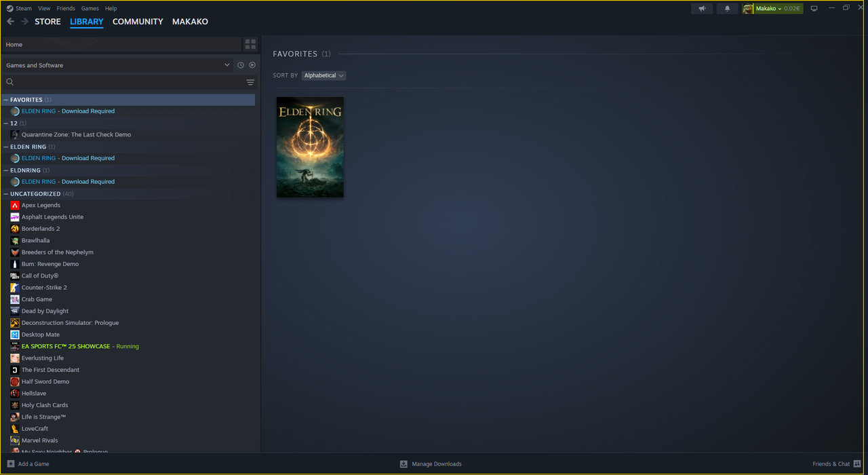Click the Apex Legends game icon
This screenshot has height=475, width=868.
point(15,205)
